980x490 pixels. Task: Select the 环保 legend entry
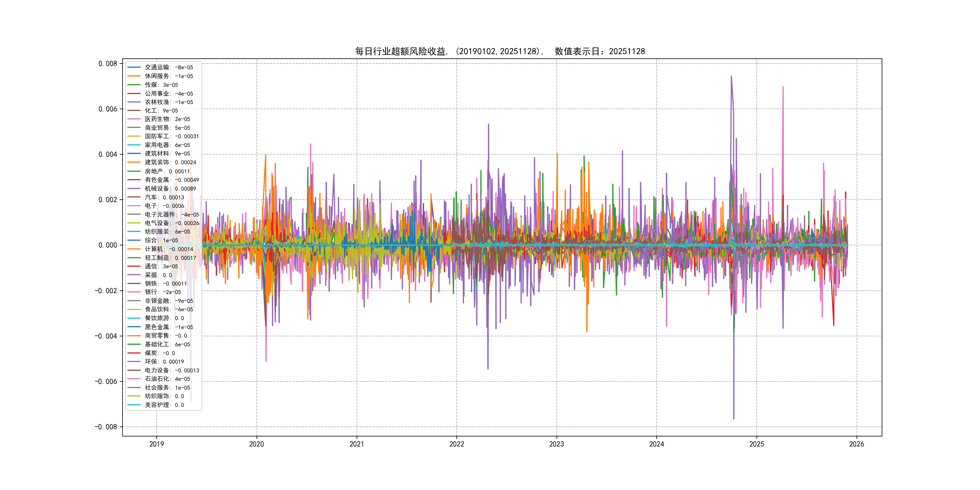point(164,361)
